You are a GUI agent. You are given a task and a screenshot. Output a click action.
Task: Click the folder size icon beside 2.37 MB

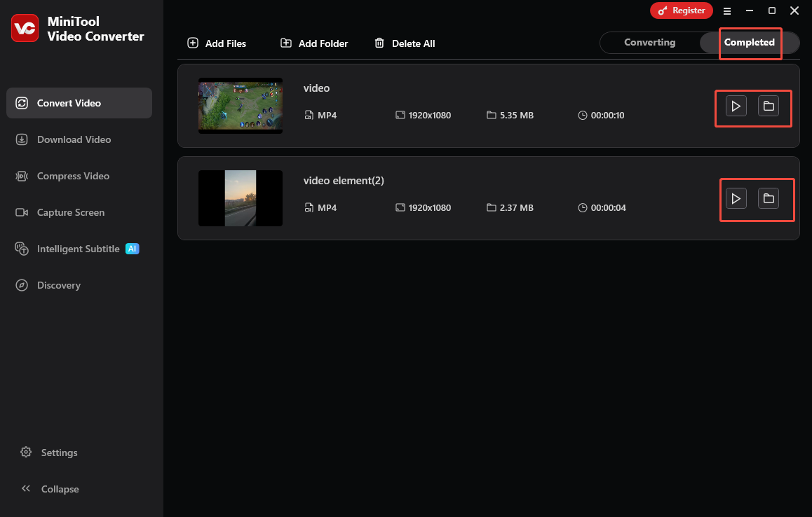tap(492, 207)
